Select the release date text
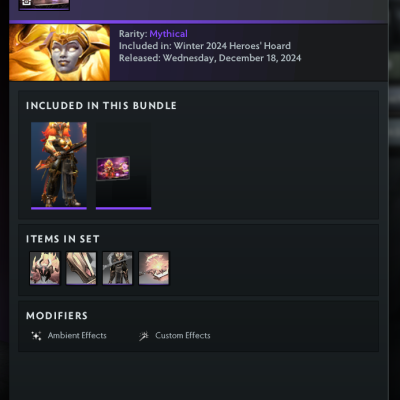Image resolution: width=400 pixels, height=400 pixels. click(232, 58)
